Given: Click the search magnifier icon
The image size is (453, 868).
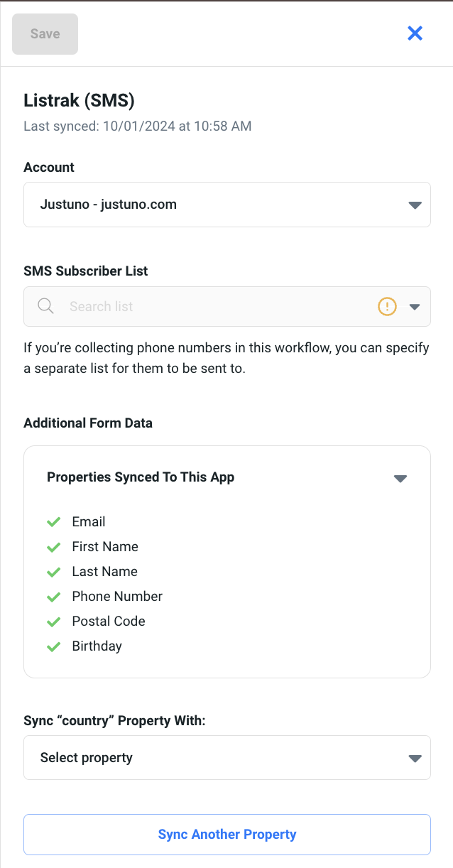Looking at the screenshot, I should tap(45, 306).
